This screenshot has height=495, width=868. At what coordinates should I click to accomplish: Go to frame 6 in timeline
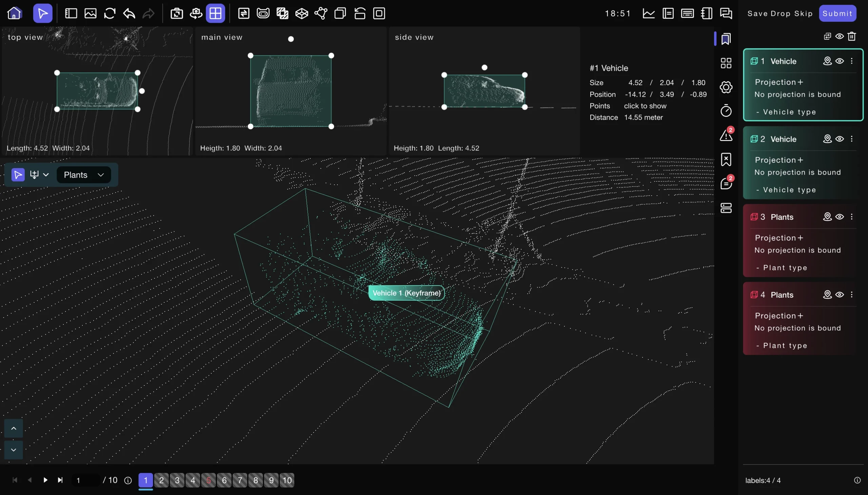pos(224,480)
